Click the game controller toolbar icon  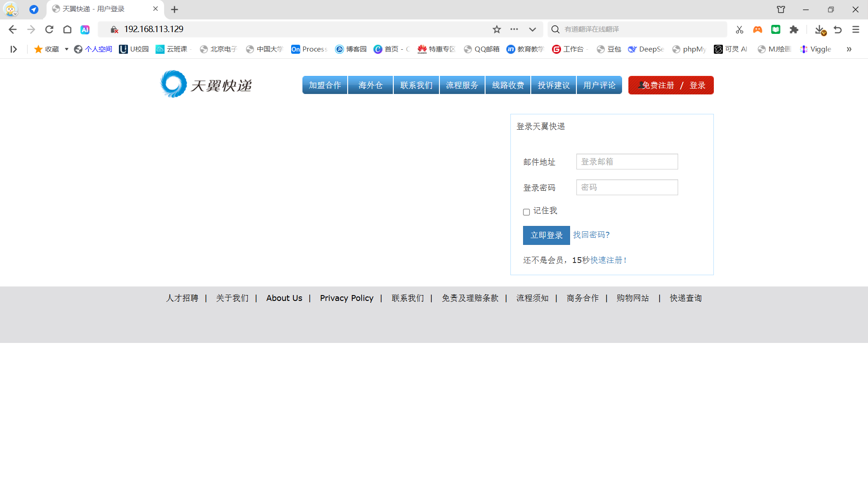[758, 29]
